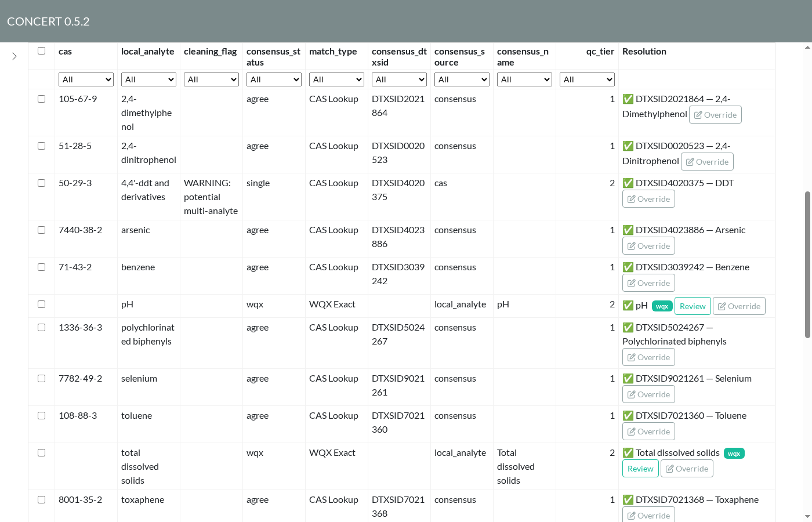
Task: Click Override for the Selenium row
Action: coord(648,394)
